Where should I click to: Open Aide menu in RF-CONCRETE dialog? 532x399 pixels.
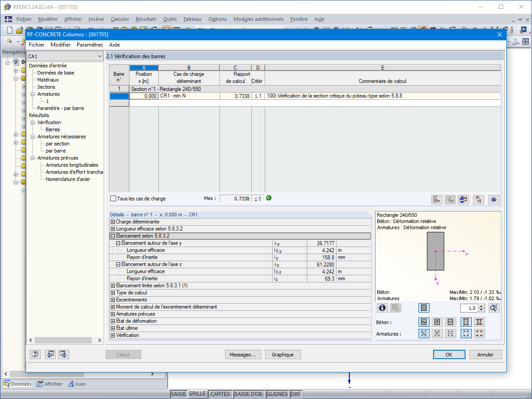[114, 45]
